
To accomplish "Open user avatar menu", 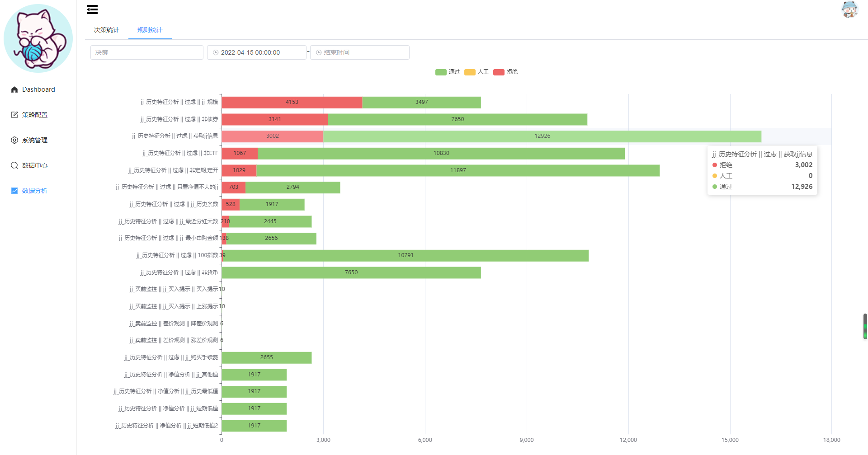I will pyautogui.click(x=849, y=9).
